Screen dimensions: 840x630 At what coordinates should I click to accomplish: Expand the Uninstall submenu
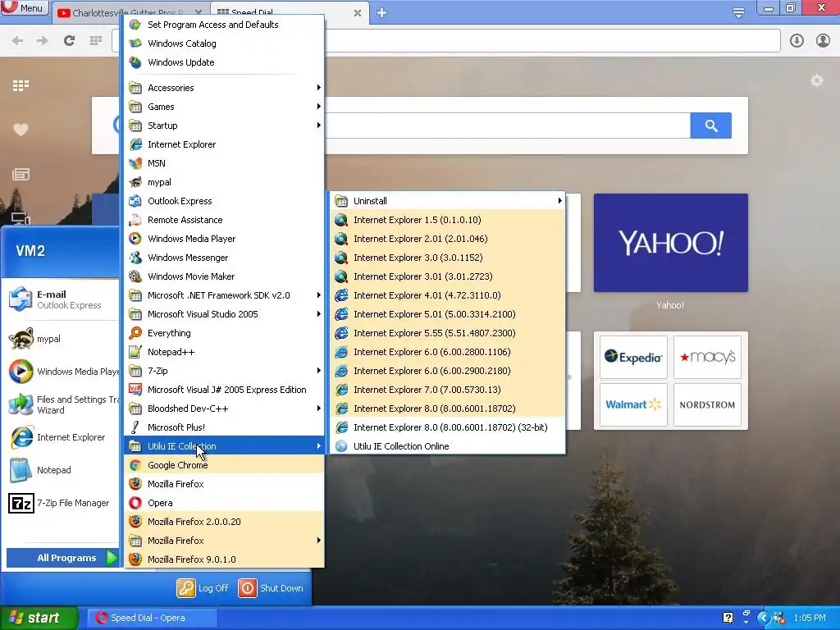point(447,201)
